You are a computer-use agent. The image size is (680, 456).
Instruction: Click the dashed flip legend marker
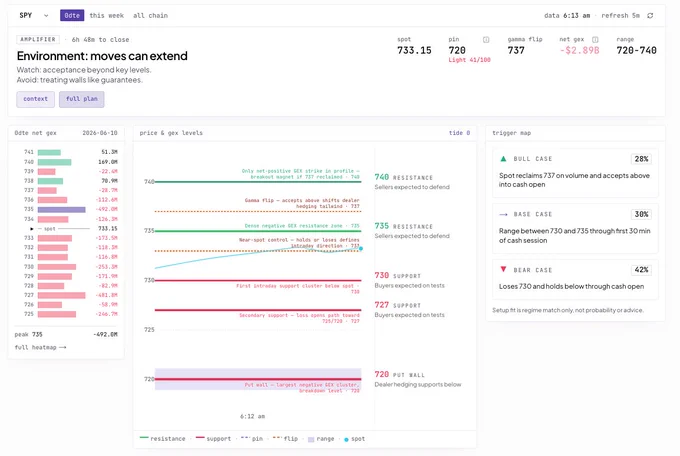click(x=277, y=438)
